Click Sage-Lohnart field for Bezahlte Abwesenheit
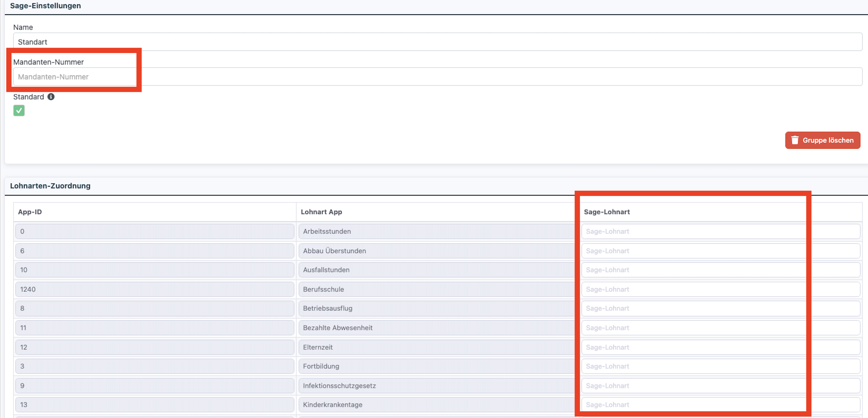Viewport: 868px width, 418px height. point(720,328)
